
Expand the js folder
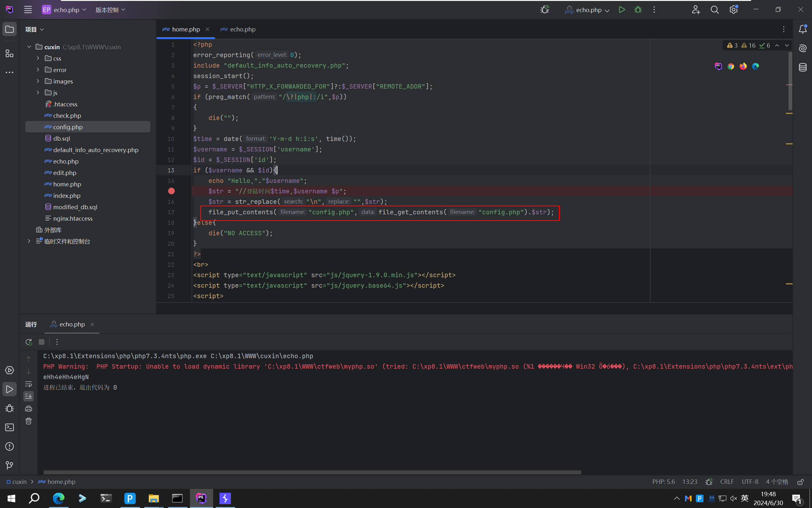pyautogui.click(x=38, y=92)
